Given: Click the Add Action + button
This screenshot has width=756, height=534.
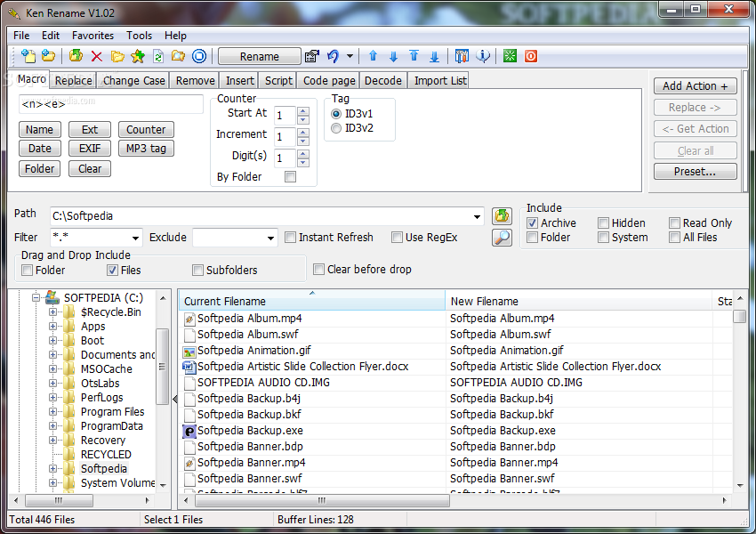Looking at the screenshot, I should pyautogui.click(x=696, y=85).
